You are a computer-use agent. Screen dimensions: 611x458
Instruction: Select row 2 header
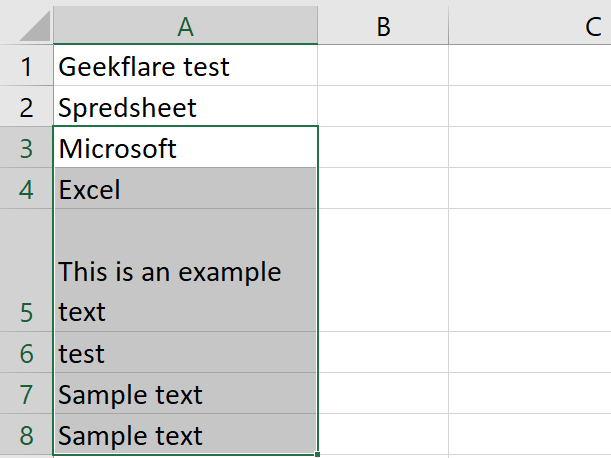click(26, 107)
